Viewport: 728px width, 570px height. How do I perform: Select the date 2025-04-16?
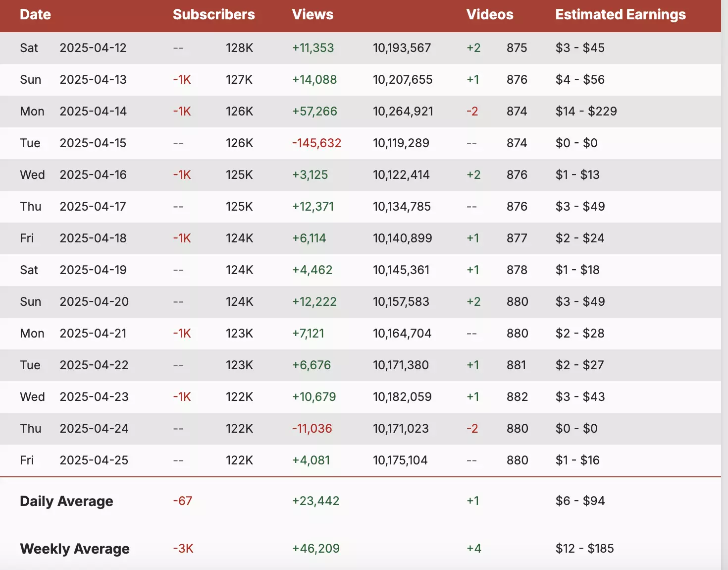pyautogui.click(x=93, y=175)
